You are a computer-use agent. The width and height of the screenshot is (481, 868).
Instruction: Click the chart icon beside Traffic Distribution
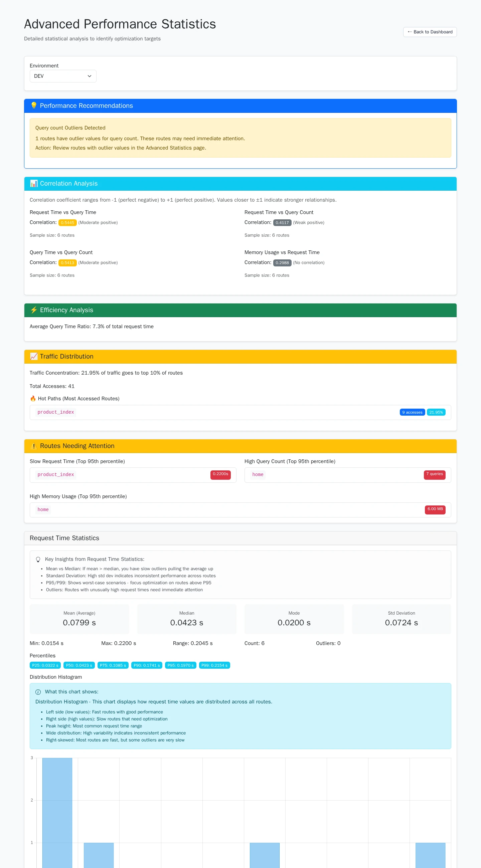coord(34,357)
